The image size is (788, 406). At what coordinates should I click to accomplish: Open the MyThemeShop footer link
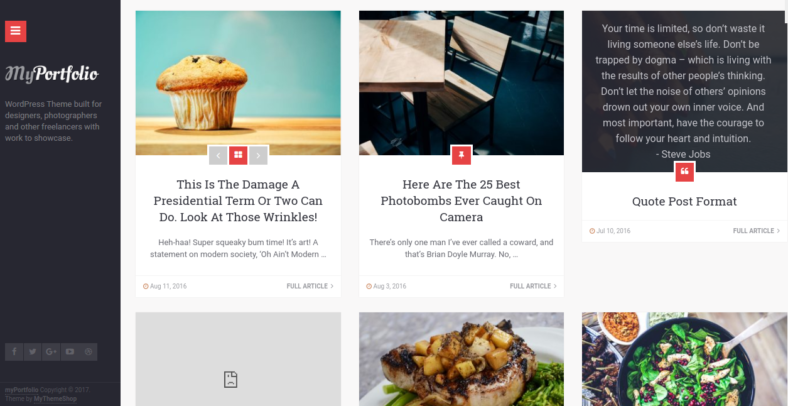55,399
